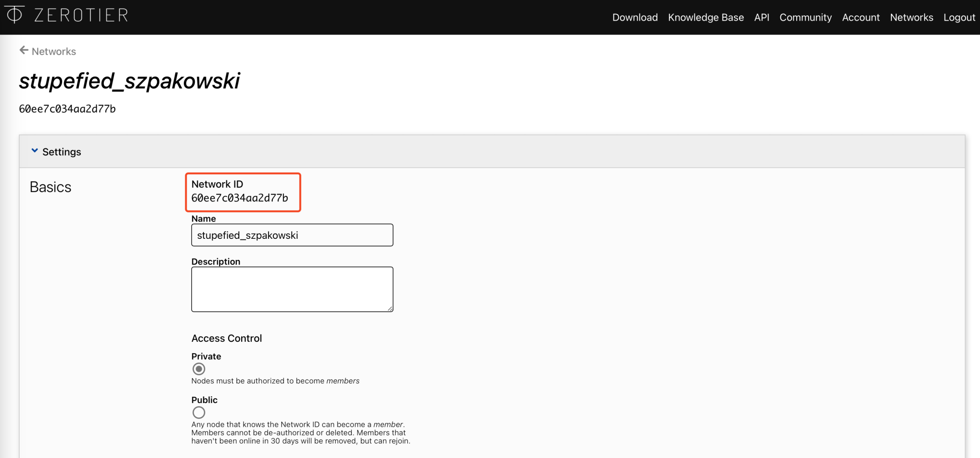
Task: Focus the Name input field
Action: point(292,235)
